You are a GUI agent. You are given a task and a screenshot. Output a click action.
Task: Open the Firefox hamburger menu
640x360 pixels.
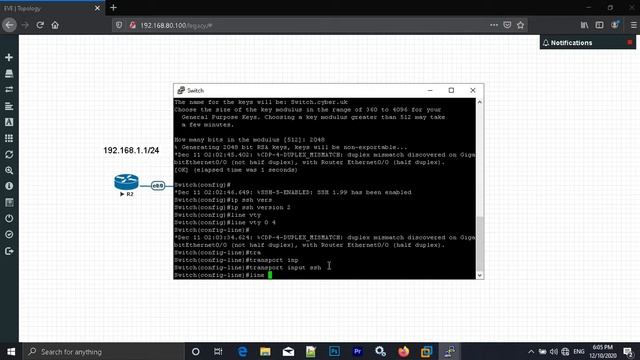[x=633, y=25]
